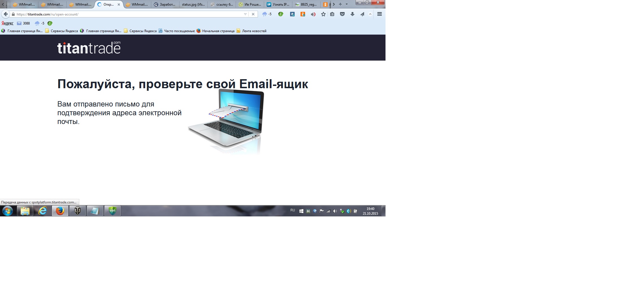Switch input language via RU indicator
644x297 pixels.
pyautogui.click(x=293, y=210)
